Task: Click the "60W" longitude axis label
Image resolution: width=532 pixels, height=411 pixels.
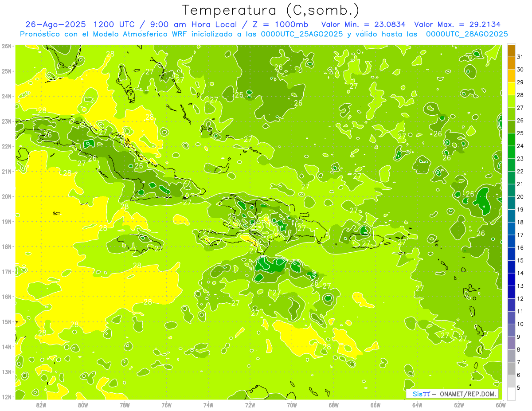Action: pyautogui.click(x=501, y=405)
